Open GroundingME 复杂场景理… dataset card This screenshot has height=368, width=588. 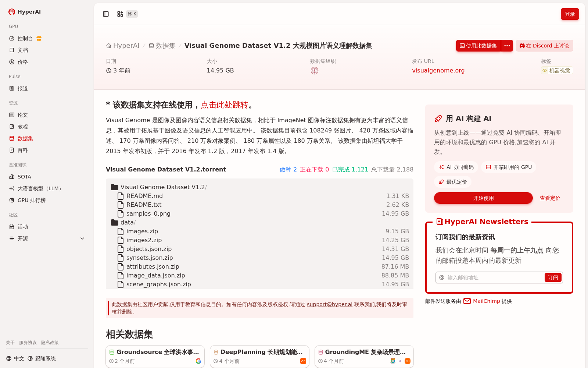pos(364,356)
